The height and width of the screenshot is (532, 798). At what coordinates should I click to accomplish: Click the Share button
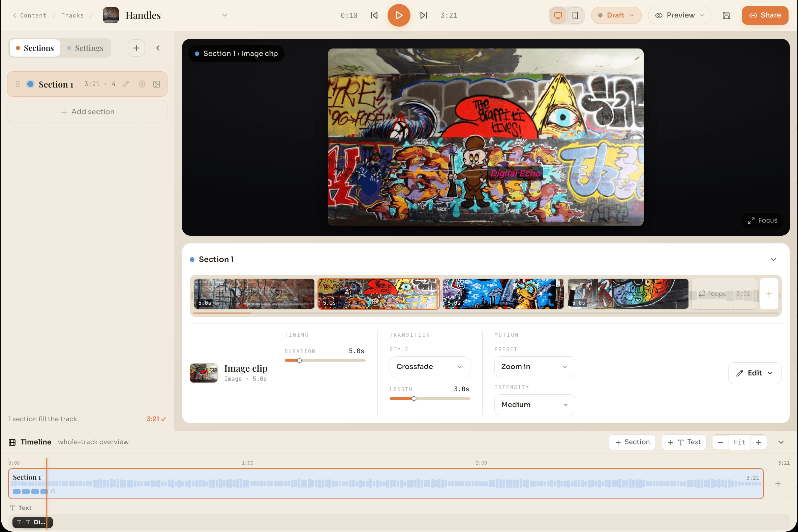pyautogui.click(x=765, y=15)
